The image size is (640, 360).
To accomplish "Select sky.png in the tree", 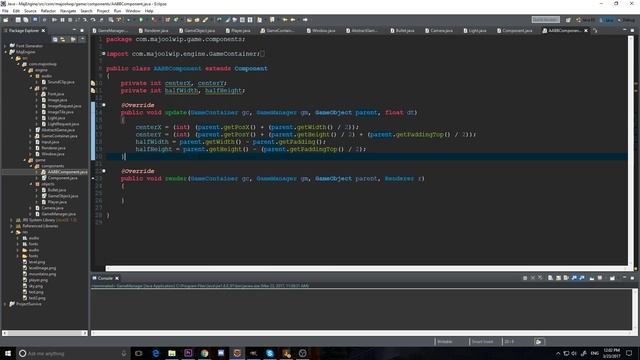I will pyautogui.click(x=33, y=286).
